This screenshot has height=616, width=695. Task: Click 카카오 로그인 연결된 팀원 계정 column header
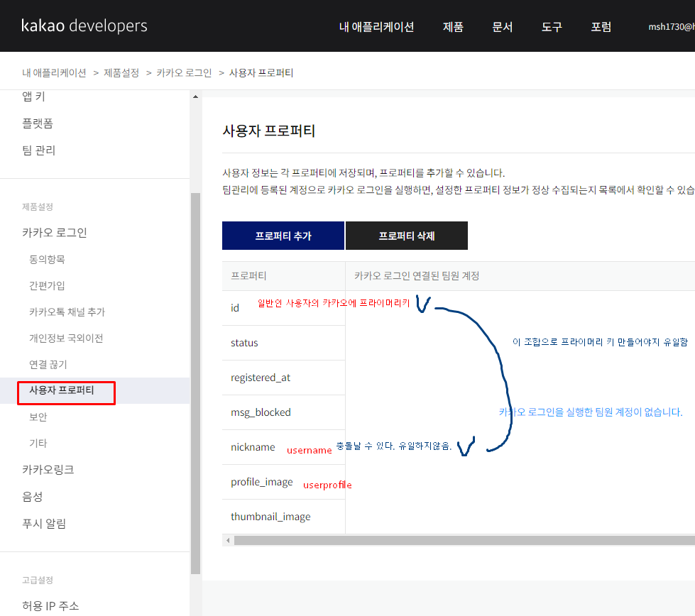pos(417,275)
